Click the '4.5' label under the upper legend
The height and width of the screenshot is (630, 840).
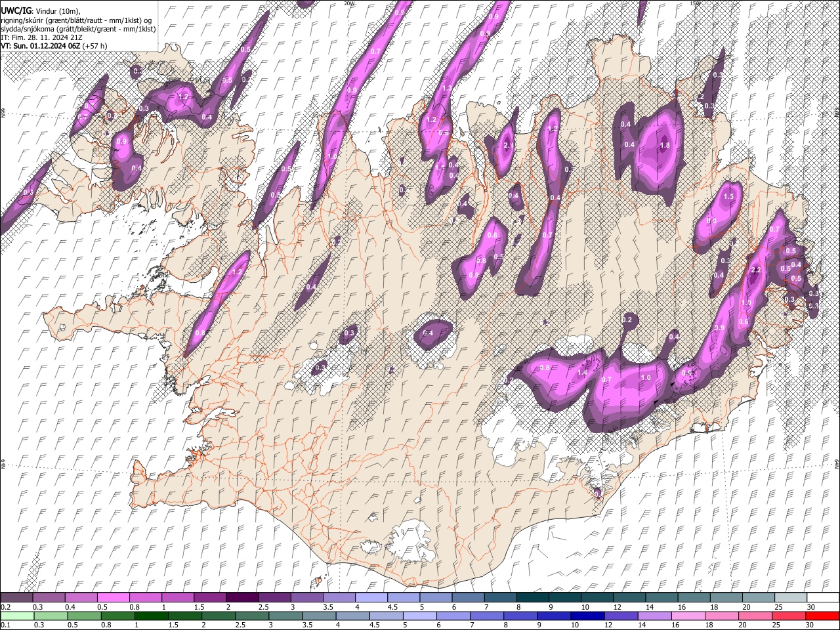(x=392, y=607)
